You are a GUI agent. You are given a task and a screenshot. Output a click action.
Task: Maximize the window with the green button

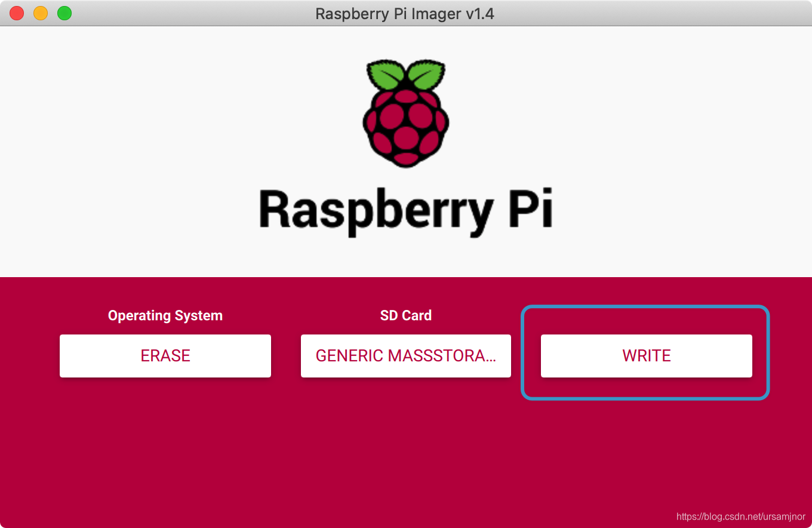(x=64, y=13)
